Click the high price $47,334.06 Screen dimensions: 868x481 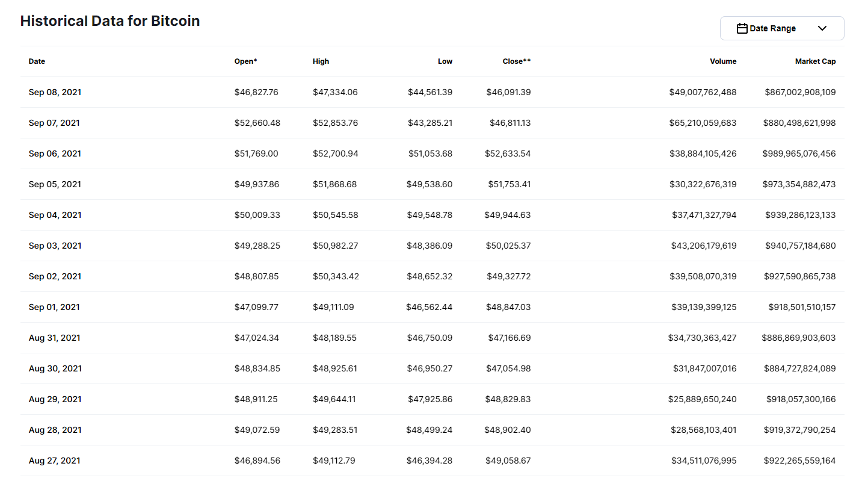point(335,92)
